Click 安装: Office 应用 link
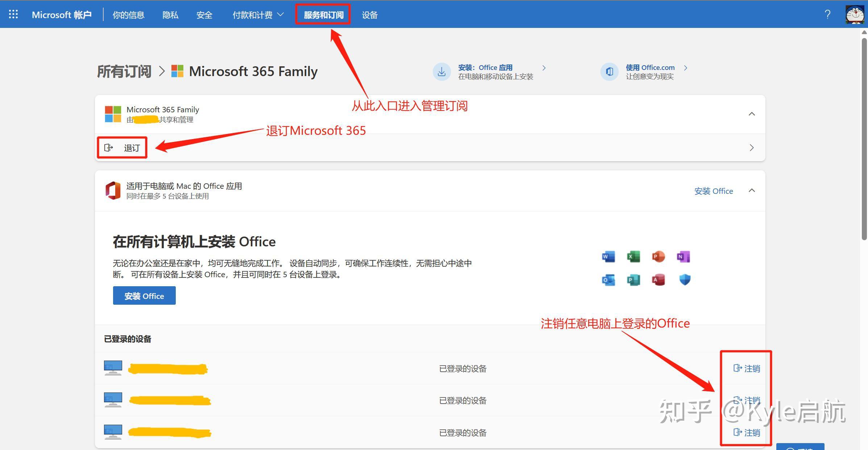The width and height of the screenshot is (868, 450). pyautogui.click(x=485, y=67)
